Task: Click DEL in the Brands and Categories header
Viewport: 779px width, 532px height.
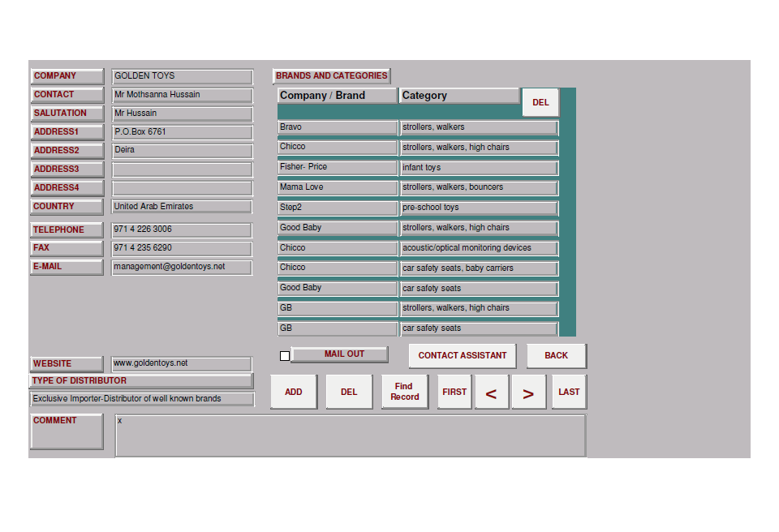Action: point(540,102)
